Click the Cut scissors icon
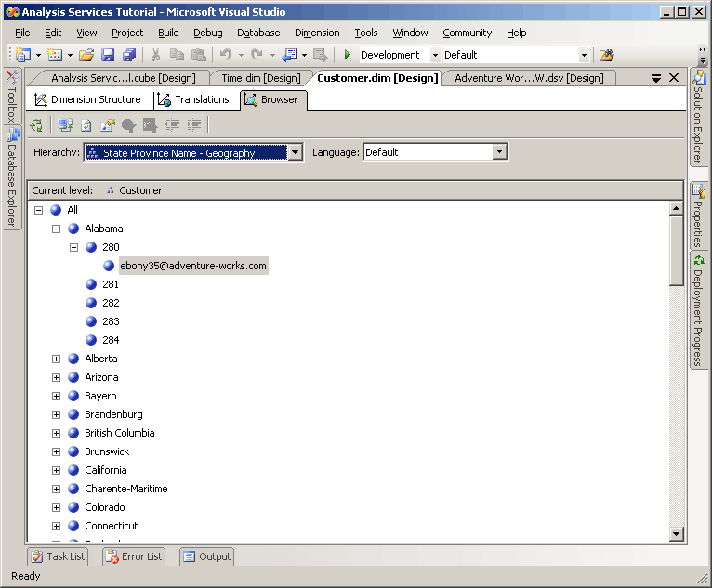 point(155,55)
